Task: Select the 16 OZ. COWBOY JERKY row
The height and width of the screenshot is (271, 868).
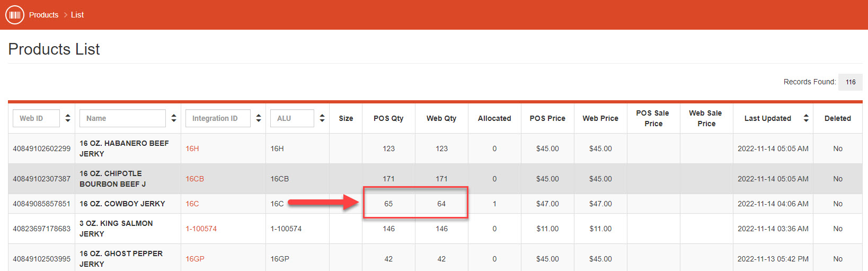Action: (x=435, y=204)
